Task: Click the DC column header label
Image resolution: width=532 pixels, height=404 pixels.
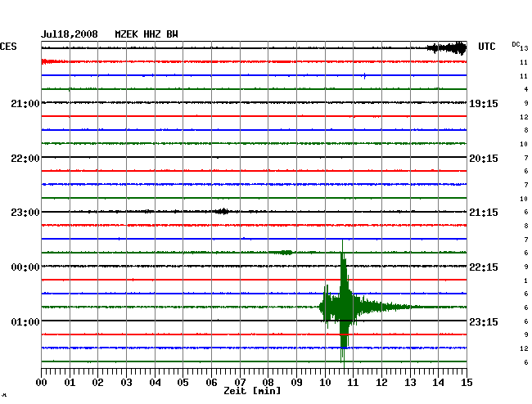Action: pyautogui.click(x=516, y=43)
